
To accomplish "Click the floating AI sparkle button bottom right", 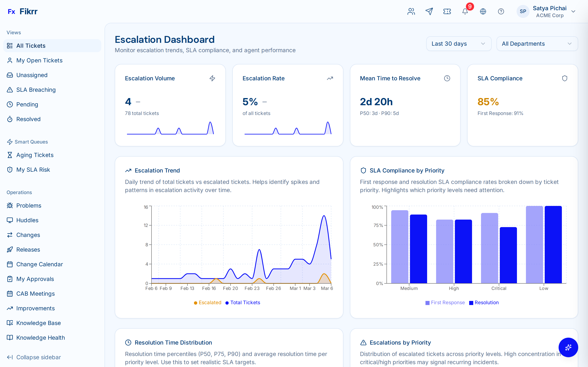I will point(568,347).
